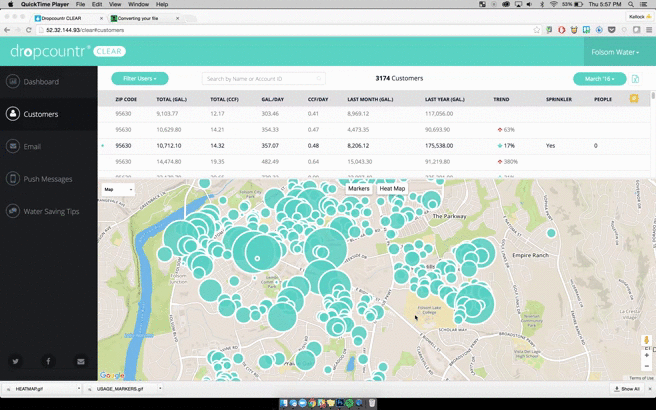This screenshot has height=410, width=656.
Task: Open the Email section in sidebar
Action: pyautogui.click(x=32, y=147)
